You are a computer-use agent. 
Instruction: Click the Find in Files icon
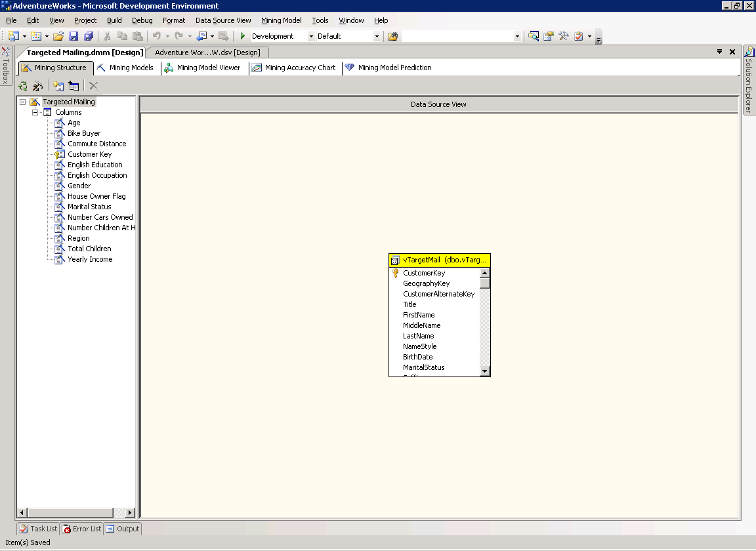[x=393, y=36]
